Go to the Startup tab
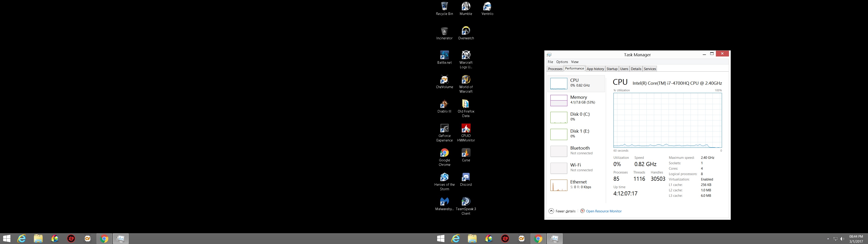The height and width of the screenshot is (244, 868). tap(612, 69)
